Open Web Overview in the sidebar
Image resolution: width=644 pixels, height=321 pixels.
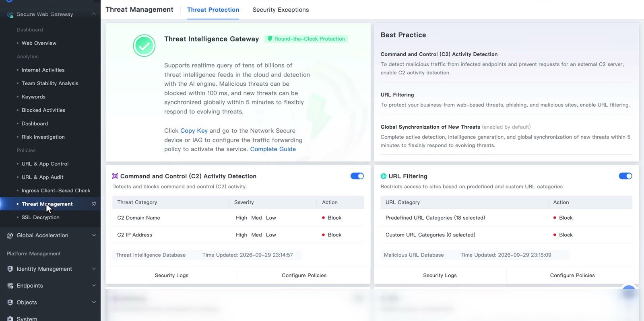(39, 43)
